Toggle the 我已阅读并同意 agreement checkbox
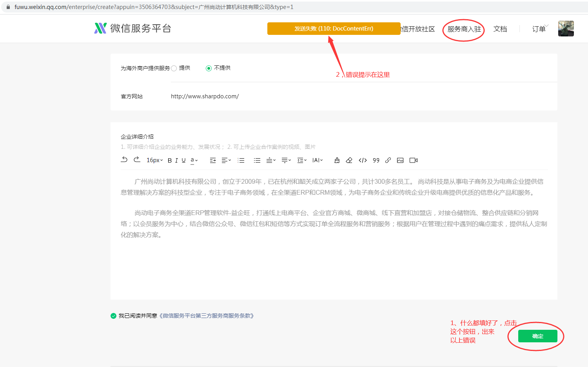This screenshot has height=367, width=588. pos(113,316)
